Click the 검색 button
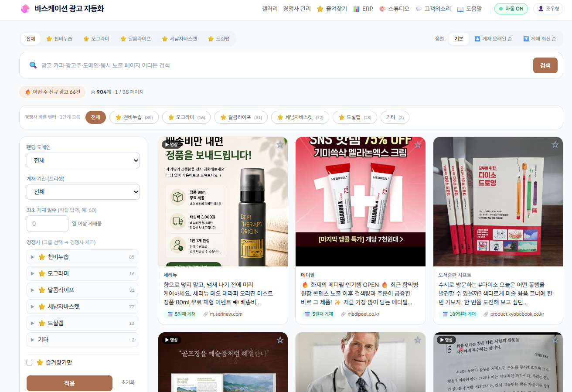 point(545,65)
